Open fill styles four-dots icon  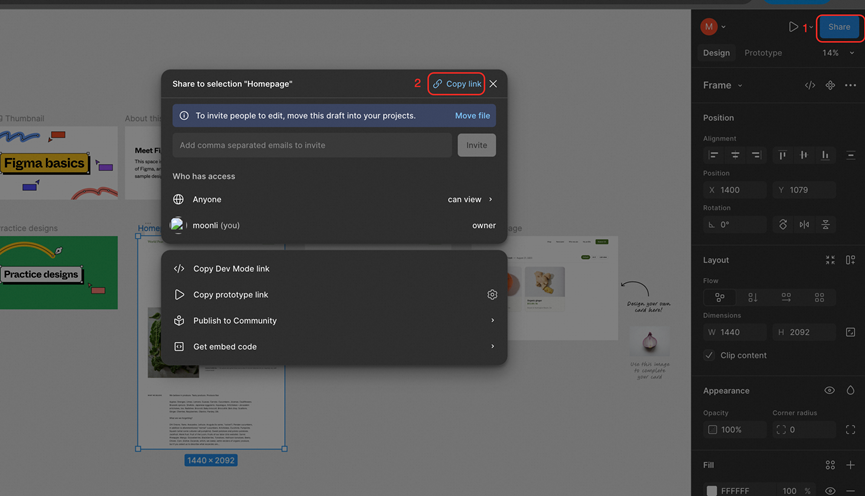[830, 465]
